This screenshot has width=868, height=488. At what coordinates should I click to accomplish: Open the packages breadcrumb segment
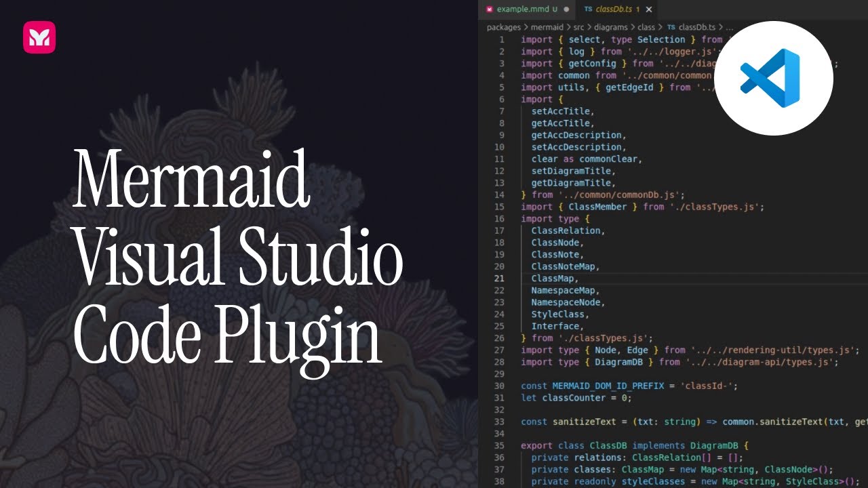(x=504, y=28)
